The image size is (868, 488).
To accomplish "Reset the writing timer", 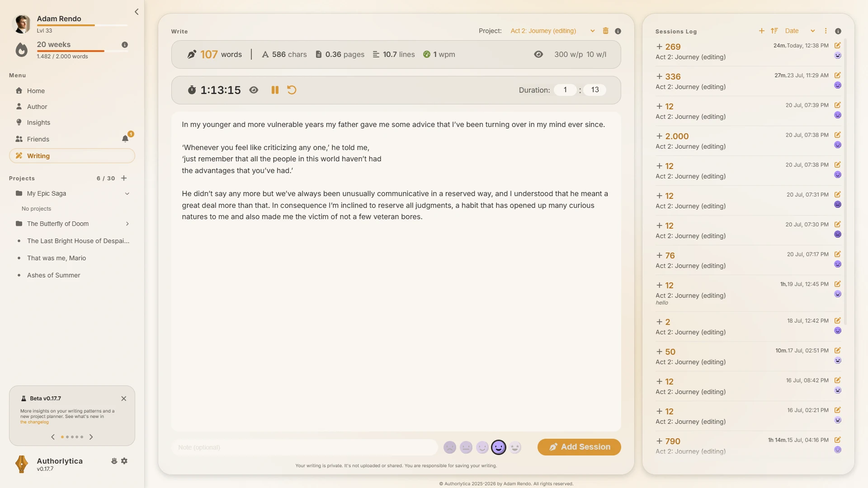I will 292,90.
